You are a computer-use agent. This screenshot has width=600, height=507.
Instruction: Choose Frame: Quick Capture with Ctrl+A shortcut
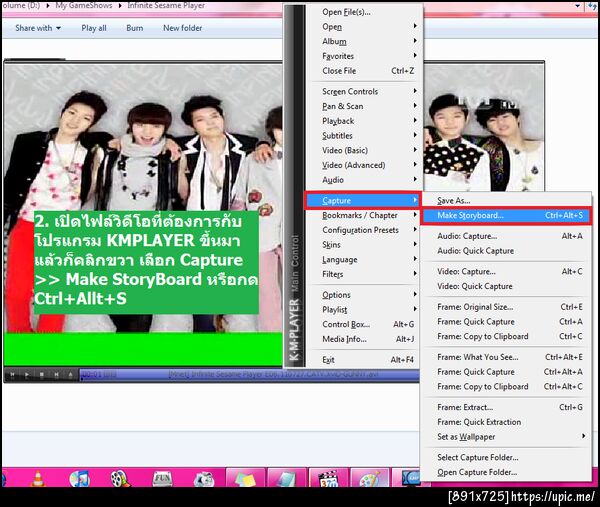(x=506, y=322)
